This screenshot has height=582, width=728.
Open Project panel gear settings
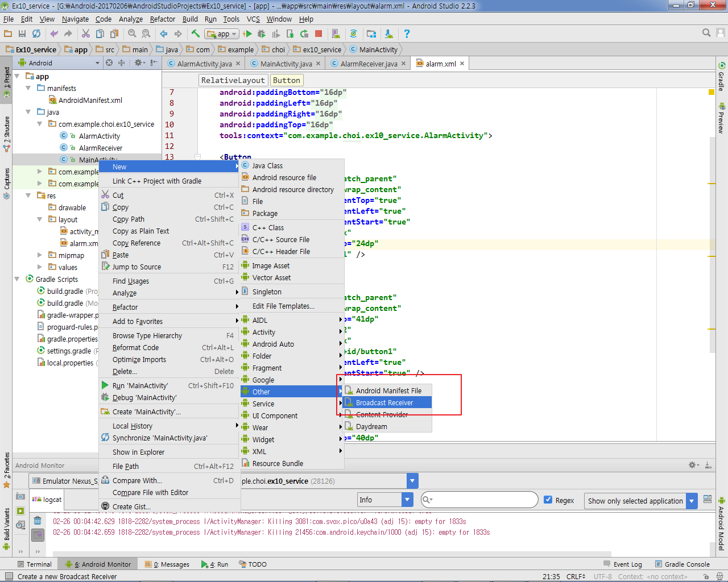(x=138, y=63)
